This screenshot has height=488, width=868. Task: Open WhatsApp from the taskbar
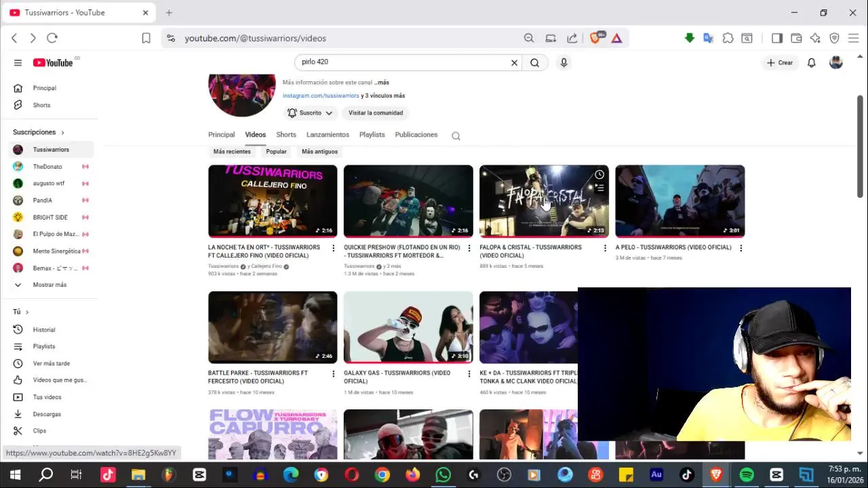tap(443, 474)
